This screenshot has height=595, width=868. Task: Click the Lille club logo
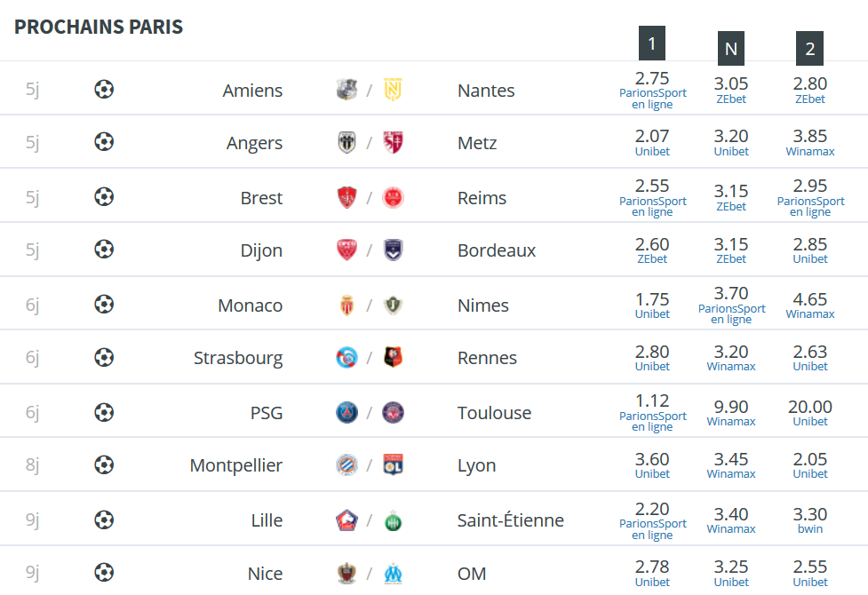tap(347, 520)
